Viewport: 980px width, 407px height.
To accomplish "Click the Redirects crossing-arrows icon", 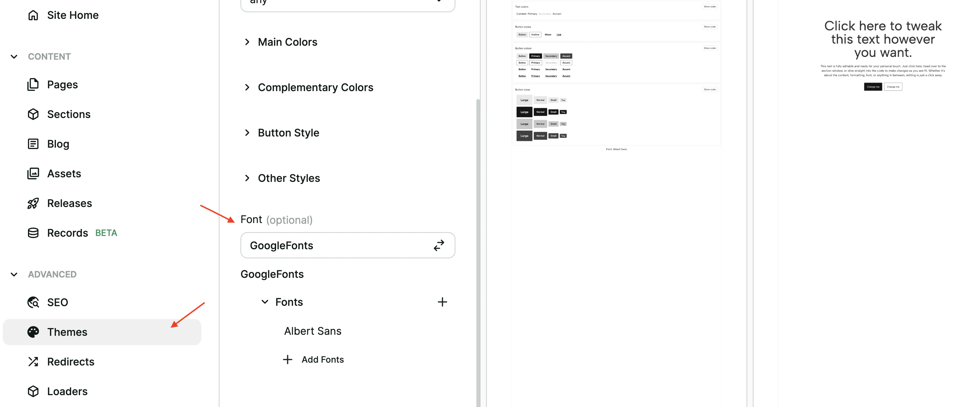I will pos(34,361).
